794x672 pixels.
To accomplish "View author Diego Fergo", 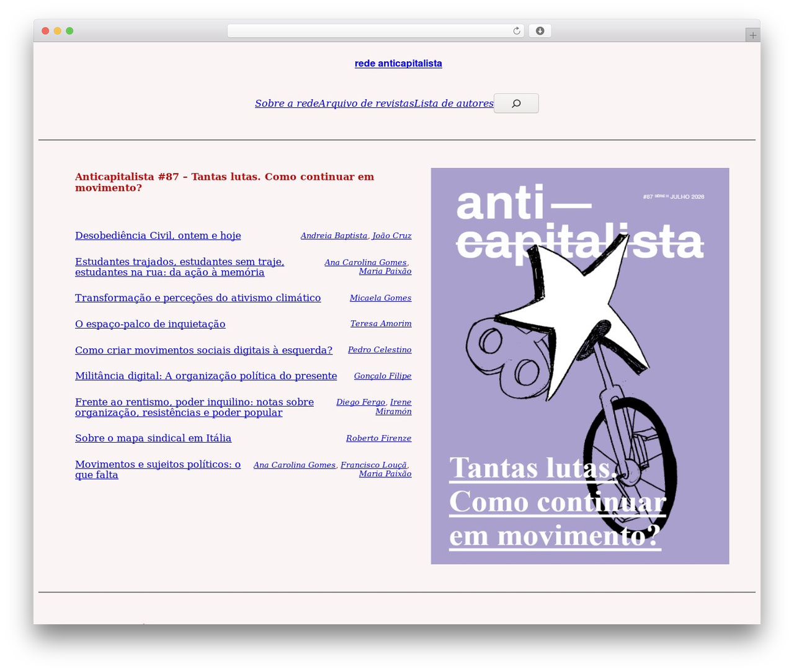I will [x=360, y=402].
